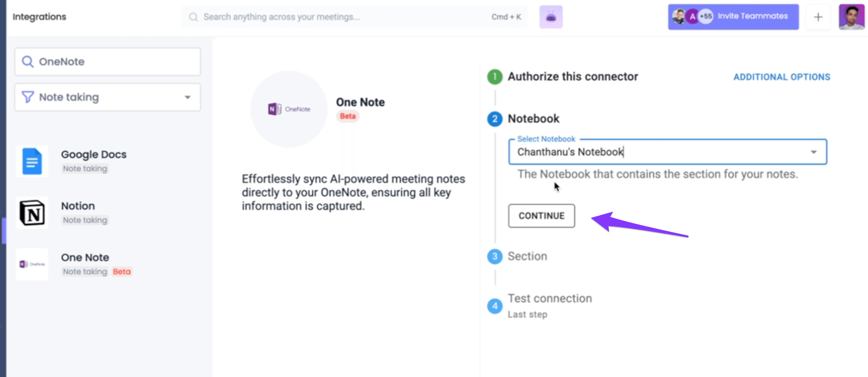Click the large OneNote logo circle
The image size is (868, 377).
click(289, 109)
